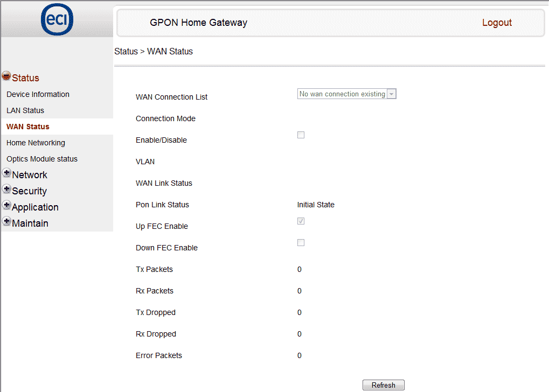Open Device Information page
The image size is (549, 392).
click(x=38, y=94)
